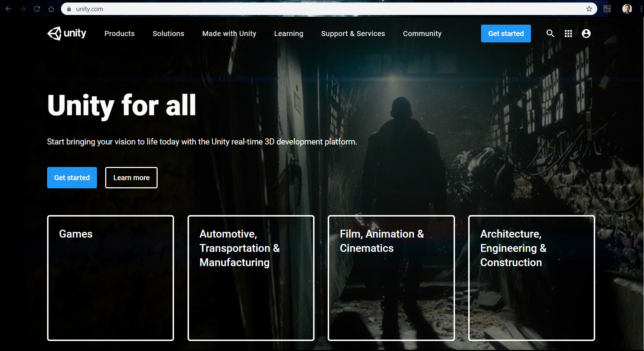
Task: Go to browser home page icon
Action: coord(51,9)
